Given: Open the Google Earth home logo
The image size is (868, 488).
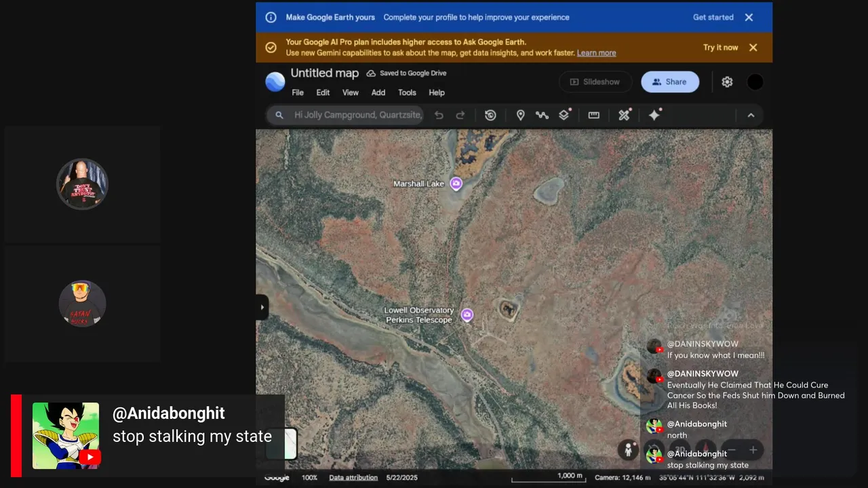Looking at the screenshot, I should (275, 82).
